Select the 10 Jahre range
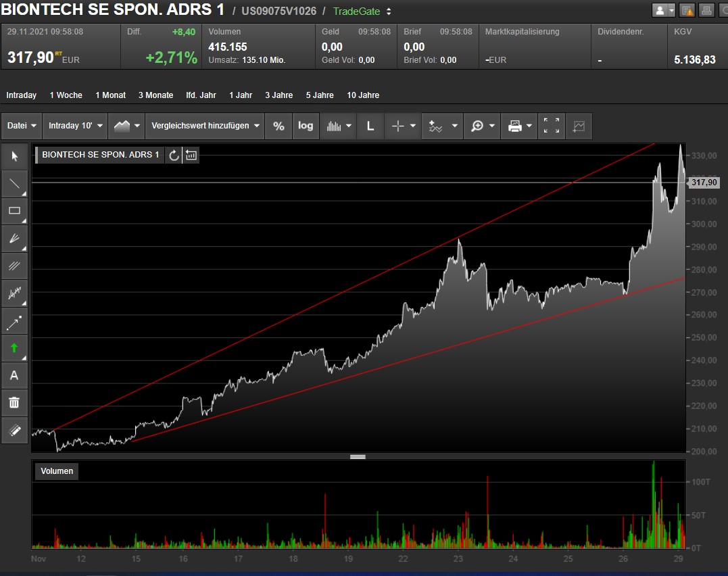728x576 pixels. (363, 95)
